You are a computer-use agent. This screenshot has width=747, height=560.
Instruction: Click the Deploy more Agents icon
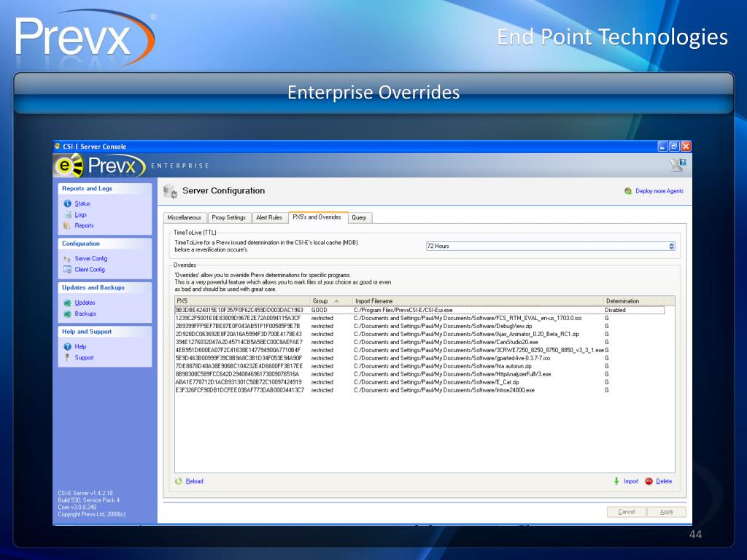(x=628, y=191)
